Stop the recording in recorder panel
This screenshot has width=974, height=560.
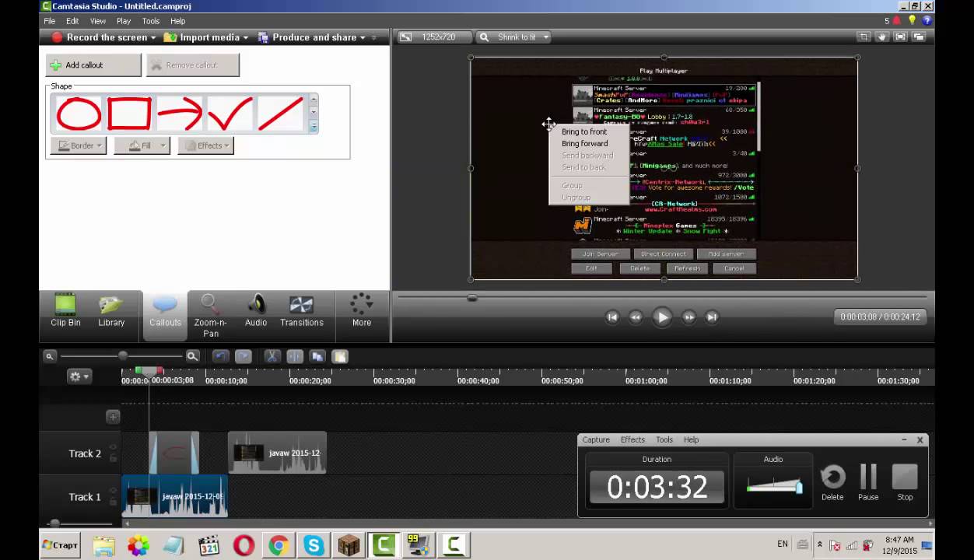click(905, 482)
